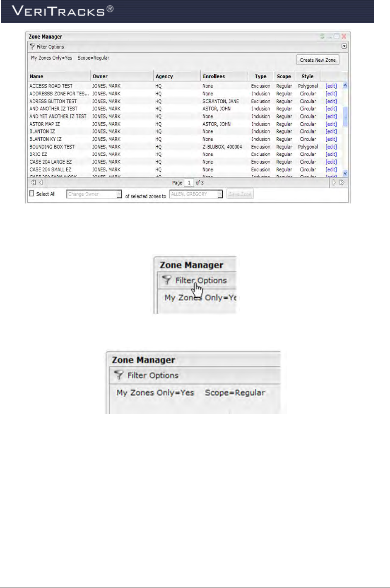
Task: Go to the first page of zones
Action: [x=34, y=182]
